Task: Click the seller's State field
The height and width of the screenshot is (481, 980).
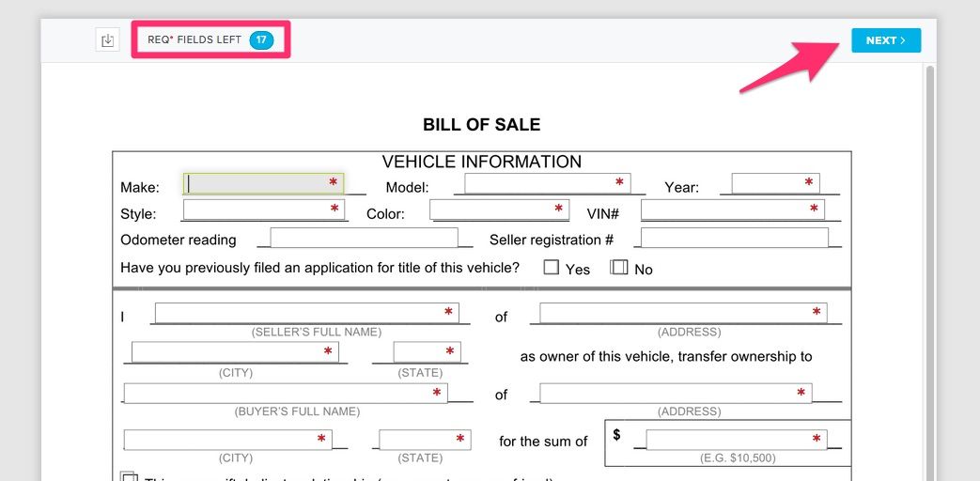Action: point(427,352)
